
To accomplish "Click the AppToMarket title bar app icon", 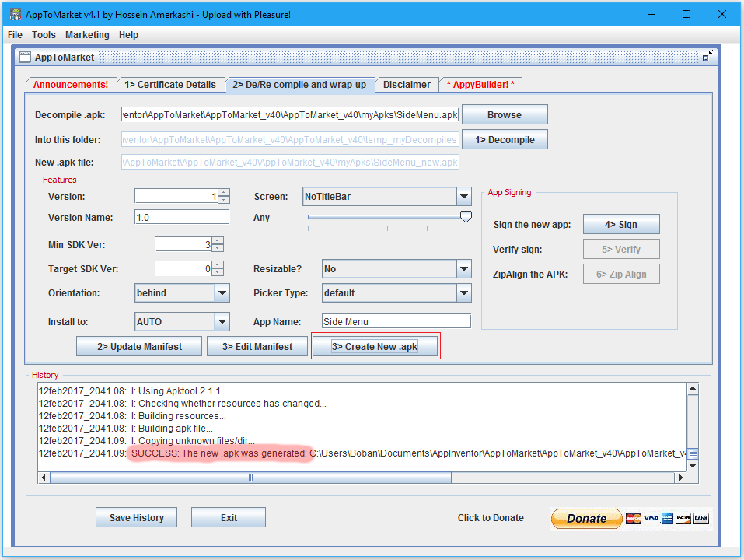I will 16,14.
